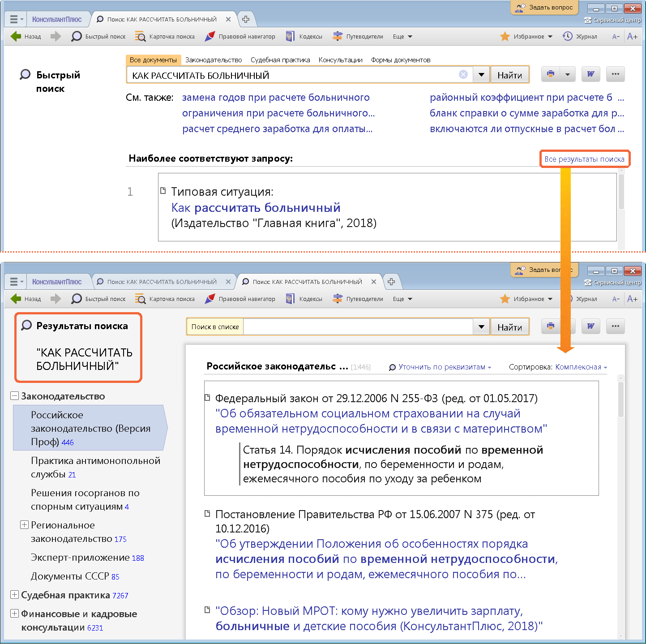The height and width of the screenshot is (644, 646).
Task: Add new tab in bottom window
Action: [391, 282]
